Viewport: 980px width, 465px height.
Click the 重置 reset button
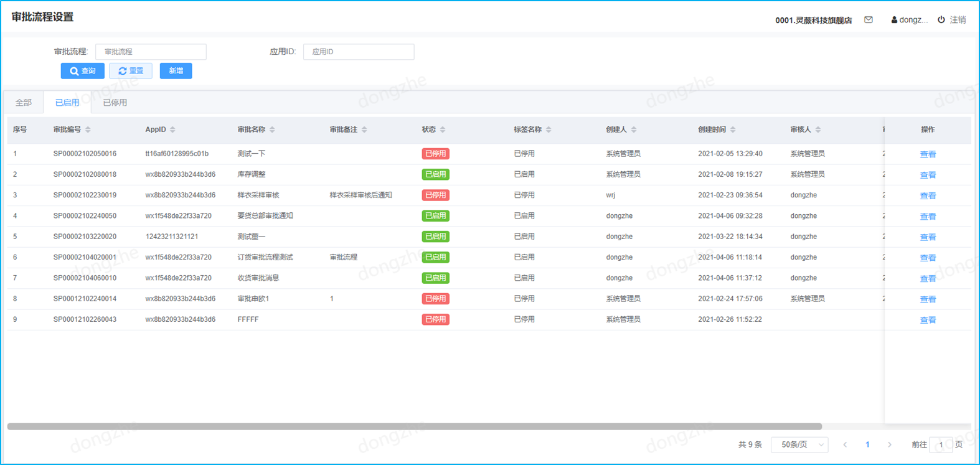131,71
